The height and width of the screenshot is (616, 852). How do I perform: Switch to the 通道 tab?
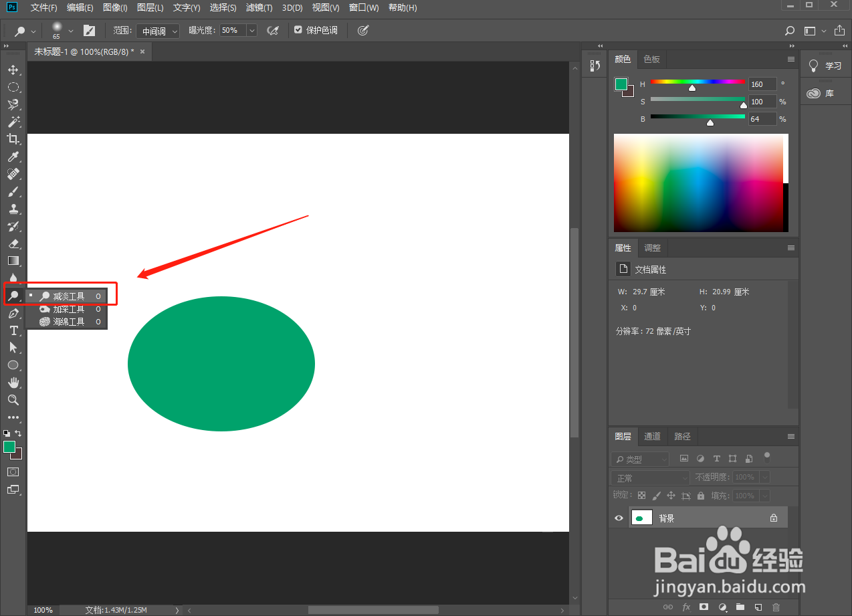point(652,436)
